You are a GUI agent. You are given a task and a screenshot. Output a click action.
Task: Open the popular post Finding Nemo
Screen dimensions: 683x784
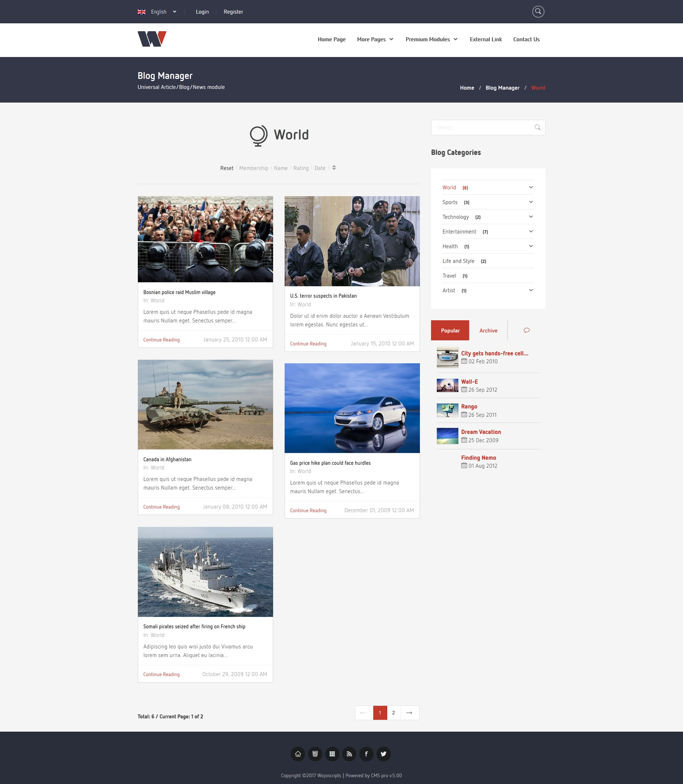click(478, 458)
